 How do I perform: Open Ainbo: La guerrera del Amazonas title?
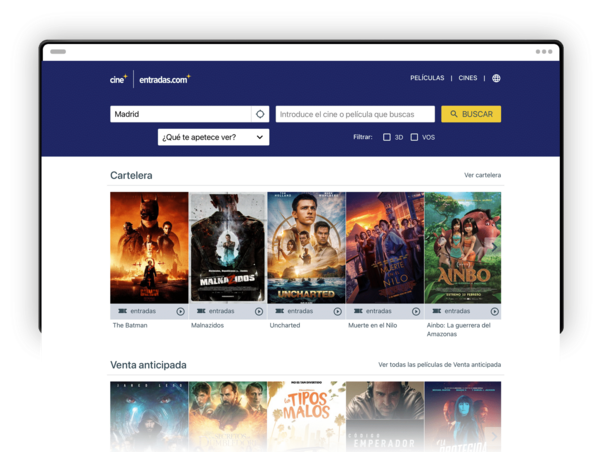(458, 330)
